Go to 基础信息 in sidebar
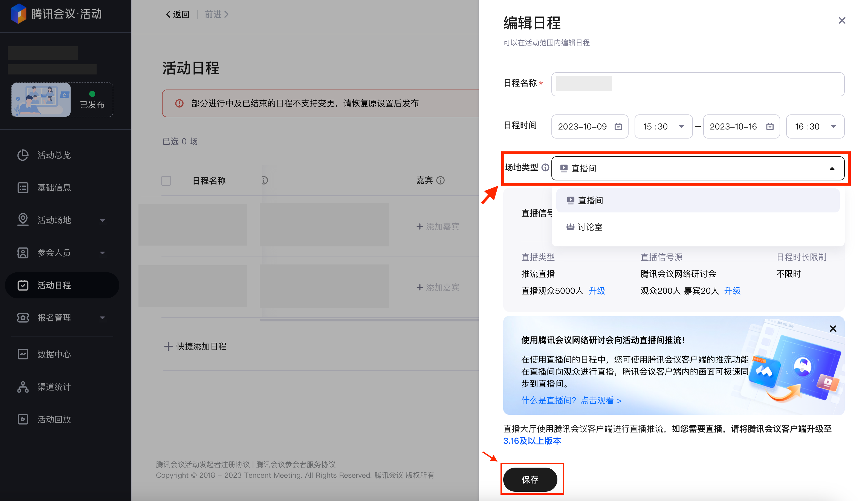This screenshot has height=501, width=868. click(x=54, y=188)
